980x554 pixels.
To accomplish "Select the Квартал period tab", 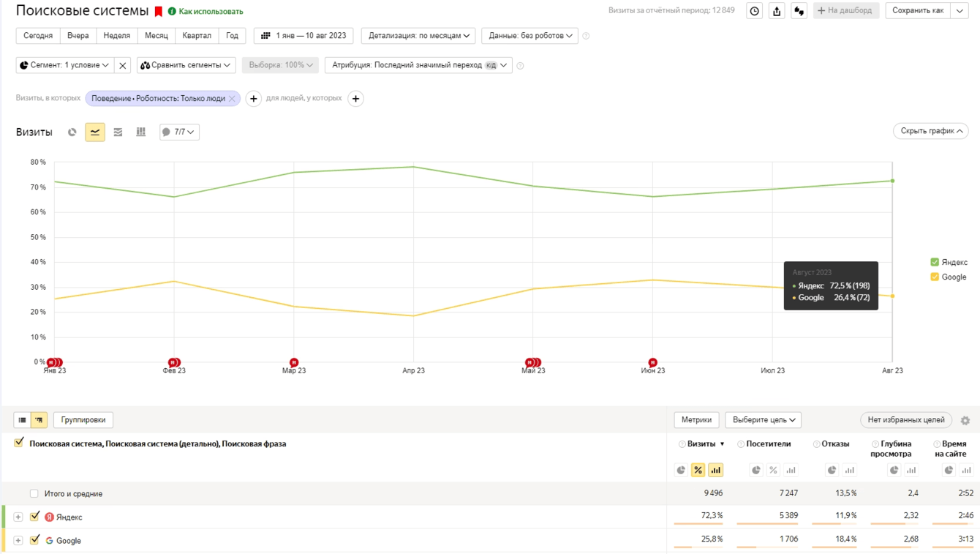I will point(197,36).
